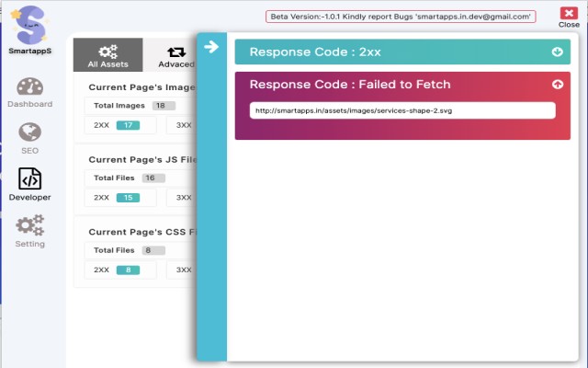This screenshot has height=368, width=588.
Task: Collapse the Failed to Fetch section arrow
Action: (557, 85)
